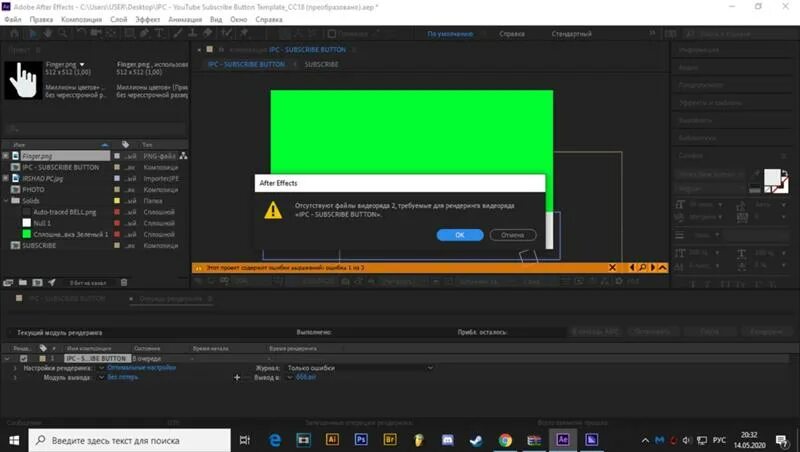
Task: Expand the orange error banner with up chevron
Action: click(x=662, y=267)
